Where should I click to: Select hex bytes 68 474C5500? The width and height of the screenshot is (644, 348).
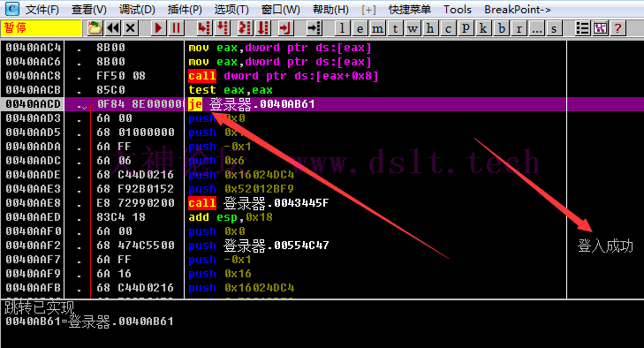coord(135,246)
